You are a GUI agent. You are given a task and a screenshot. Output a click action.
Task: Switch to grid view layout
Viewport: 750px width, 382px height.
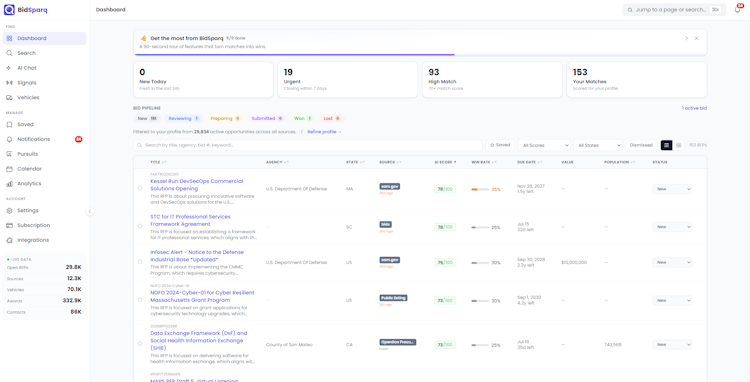(678, 145)
